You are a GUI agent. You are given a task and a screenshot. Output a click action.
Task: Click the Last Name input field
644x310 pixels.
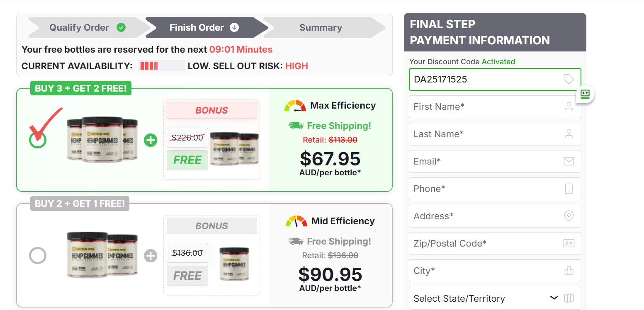point(495,134)
